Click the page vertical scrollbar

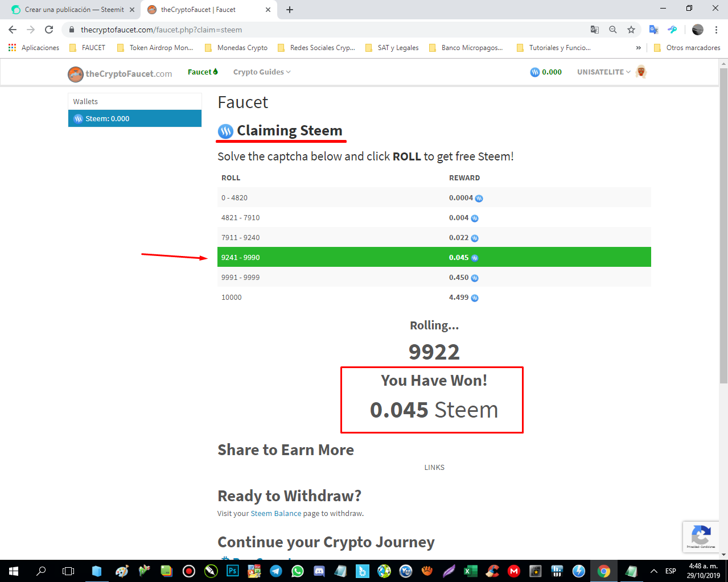pyautogui.click(x=723, y=225)
